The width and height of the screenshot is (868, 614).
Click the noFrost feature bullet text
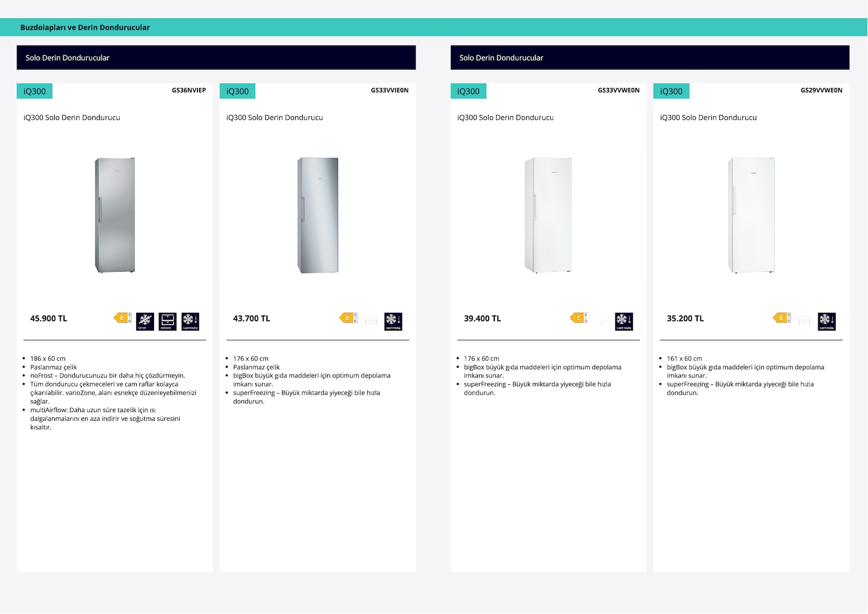pyautogui.click(x=108, y=376)
